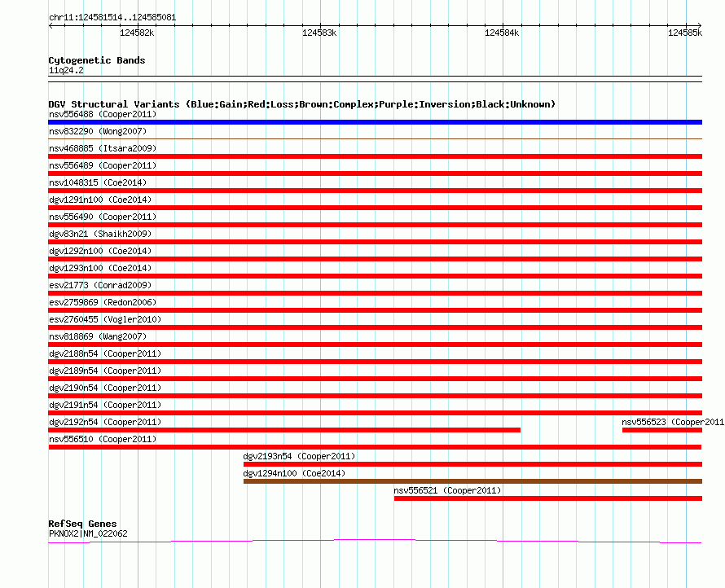The width and height of the screenshot is (725, 588).
Task: Click dgv2193n54 (Cooper2011) label
Action: (299, 456)
